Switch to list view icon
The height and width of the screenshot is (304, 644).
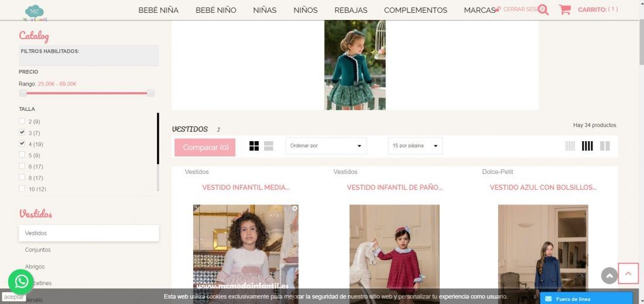click(x=269, y=146)
